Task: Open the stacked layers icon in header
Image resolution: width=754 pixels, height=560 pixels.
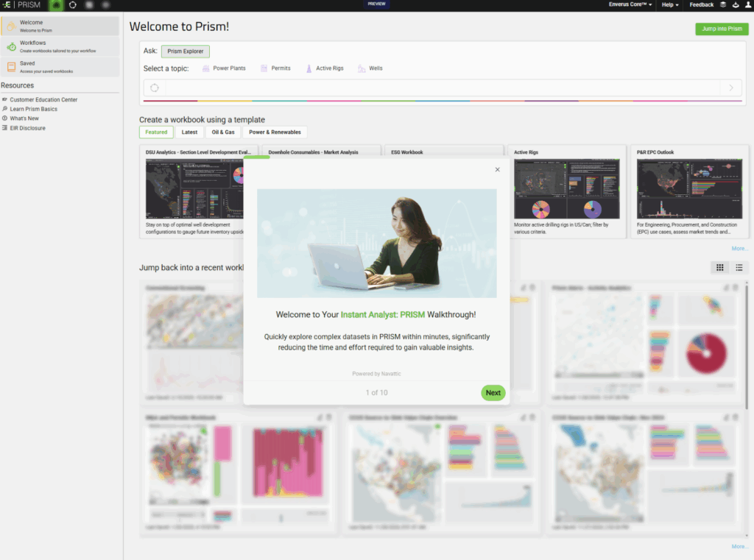Action: 722,4
